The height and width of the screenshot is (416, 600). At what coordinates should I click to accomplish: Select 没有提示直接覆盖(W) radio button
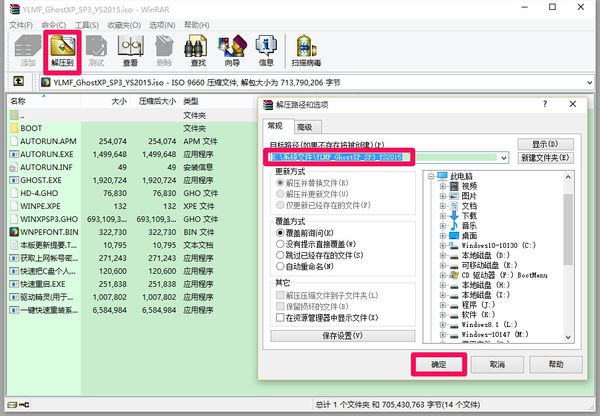click(x=280, y=244)
